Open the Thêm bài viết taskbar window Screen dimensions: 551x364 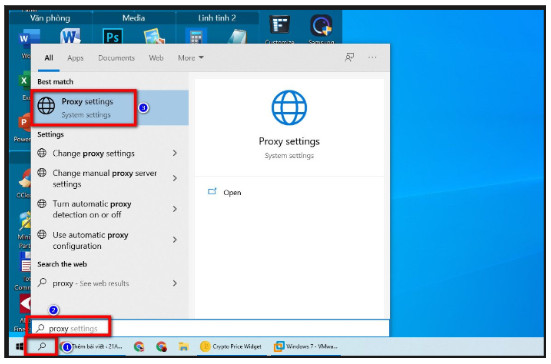92,347
